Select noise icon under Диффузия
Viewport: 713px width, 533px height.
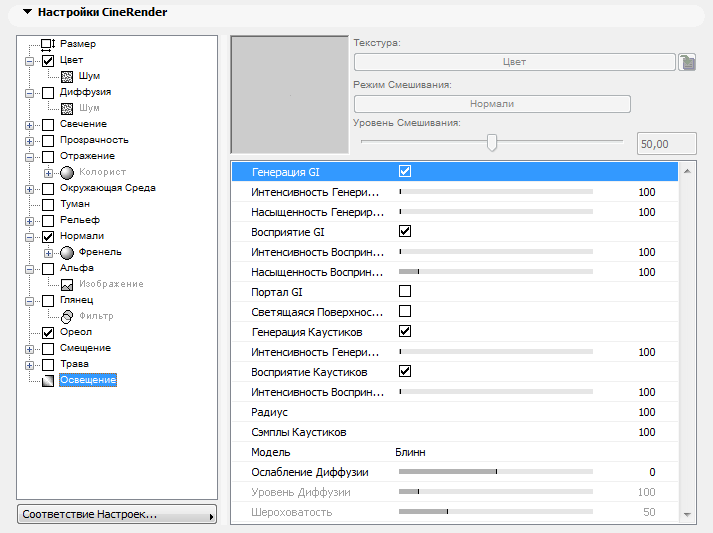point(67,108)
